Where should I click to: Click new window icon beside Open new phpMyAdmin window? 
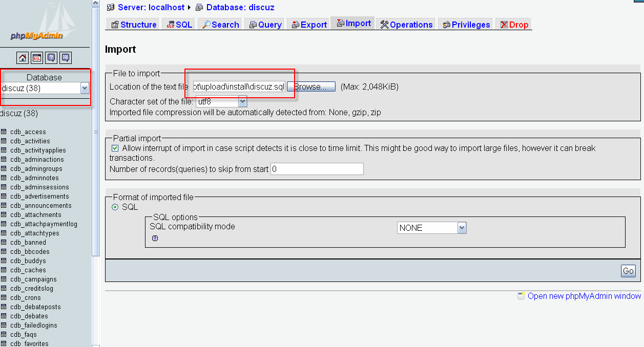point(521,296)
